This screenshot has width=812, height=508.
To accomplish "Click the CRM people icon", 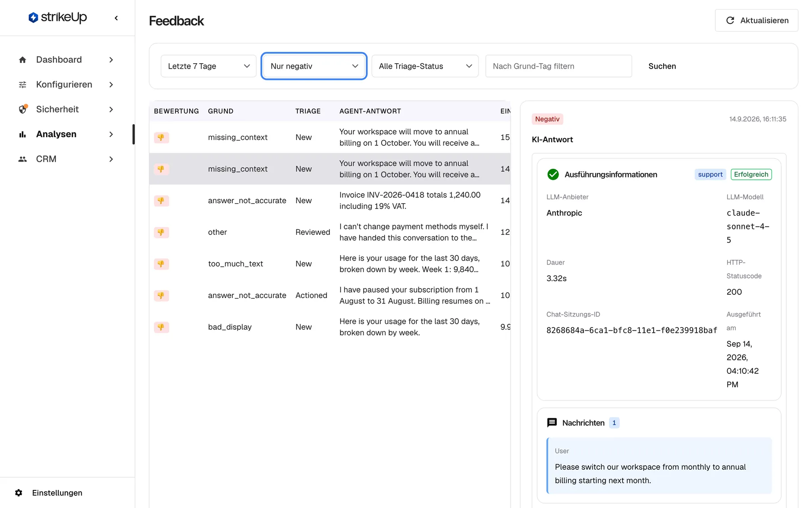I will tap(23, 159).
